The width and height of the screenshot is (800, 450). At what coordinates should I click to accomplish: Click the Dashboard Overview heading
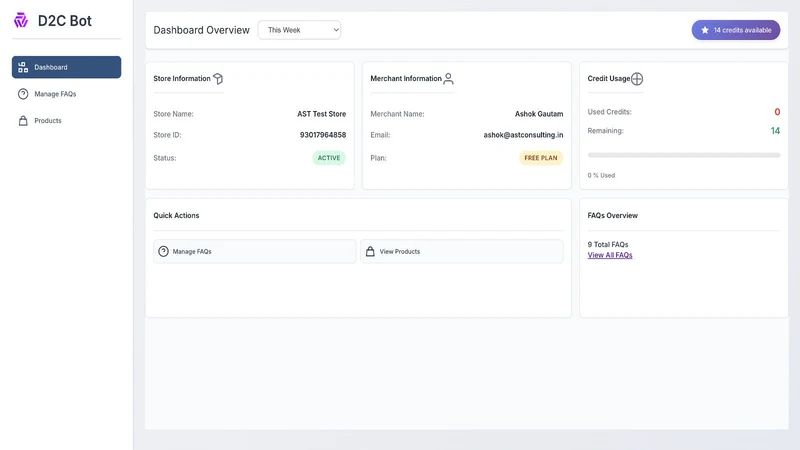(x=202, y=30)
